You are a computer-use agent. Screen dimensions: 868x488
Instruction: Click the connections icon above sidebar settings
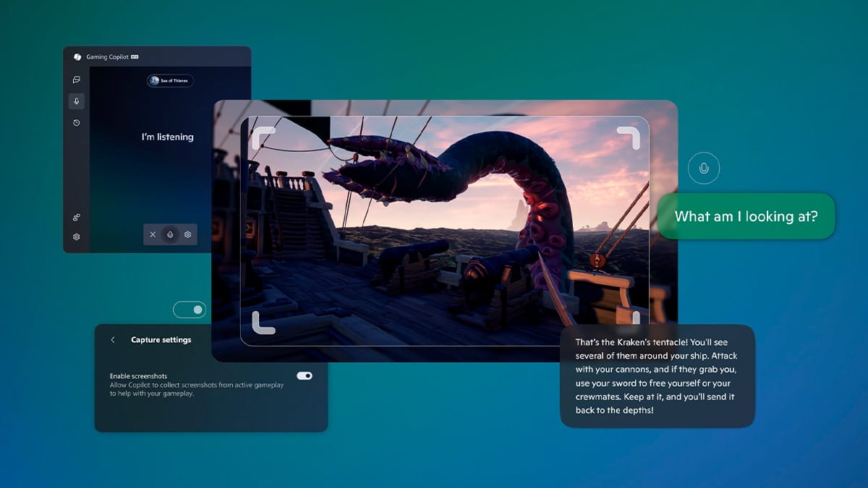77,217
